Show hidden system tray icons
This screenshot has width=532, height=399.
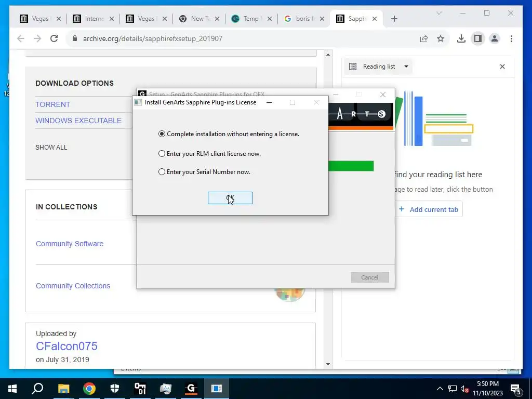coord(440,389)
